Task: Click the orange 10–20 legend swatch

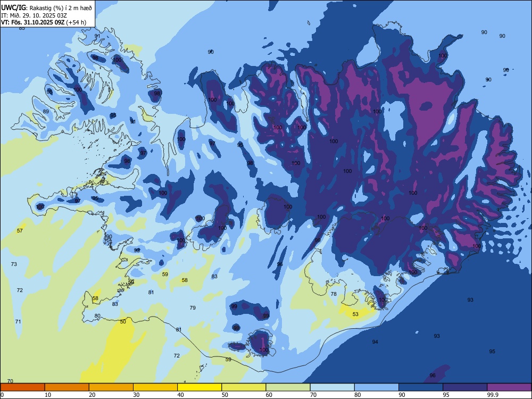Action: click(67, 387)
